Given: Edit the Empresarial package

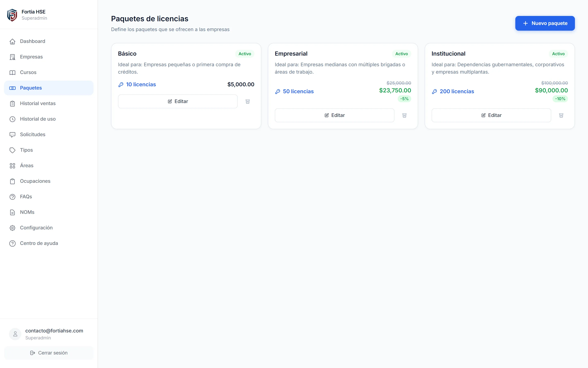Looking at the screenshot, I should click(x=334, y=115).
